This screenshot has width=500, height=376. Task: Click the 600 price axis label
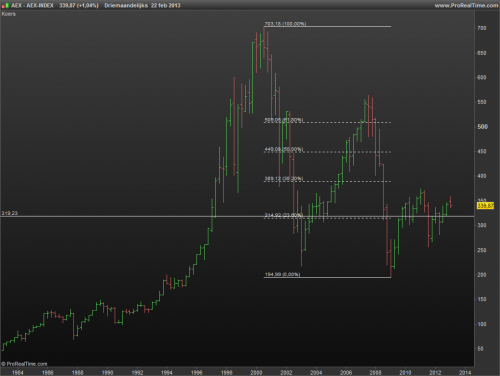click(x=482, y=77)
